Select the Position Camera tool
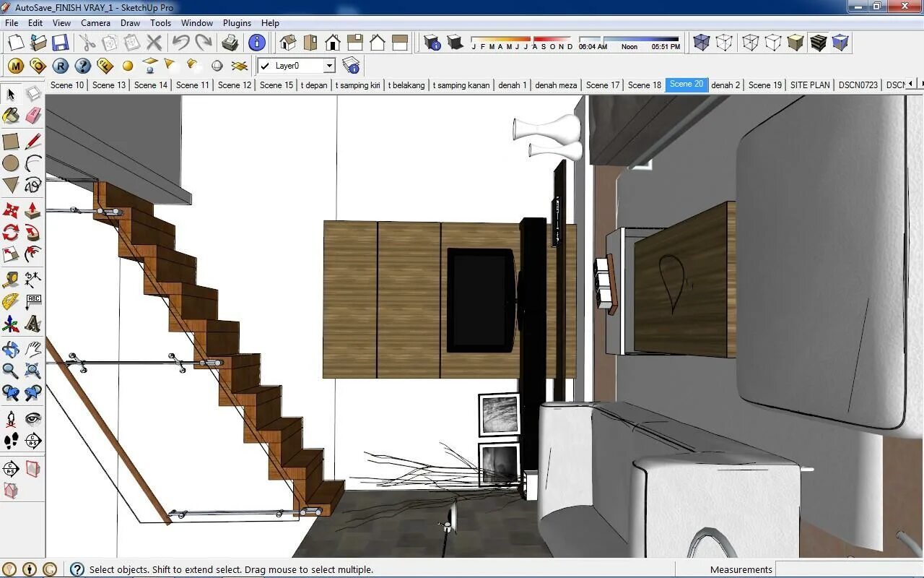 (x=11, y=418)
